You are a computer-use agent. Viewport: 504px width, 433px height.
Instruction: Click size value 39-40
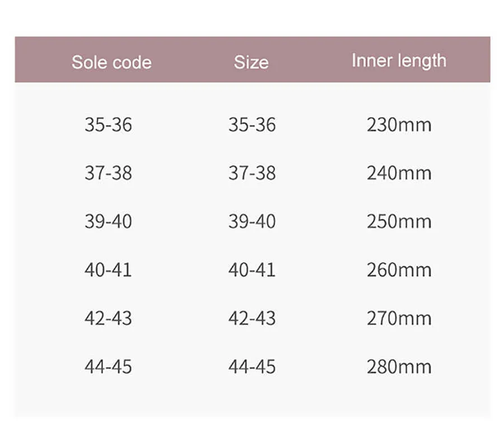click(252, 221)
